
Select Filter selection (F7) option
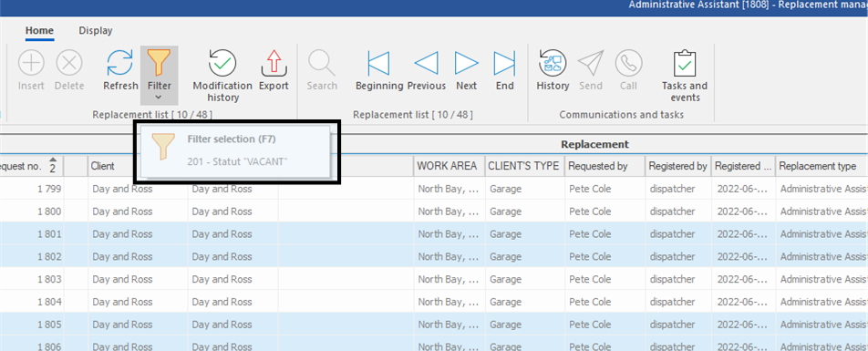pyautogui.click(x=232, y=139)
